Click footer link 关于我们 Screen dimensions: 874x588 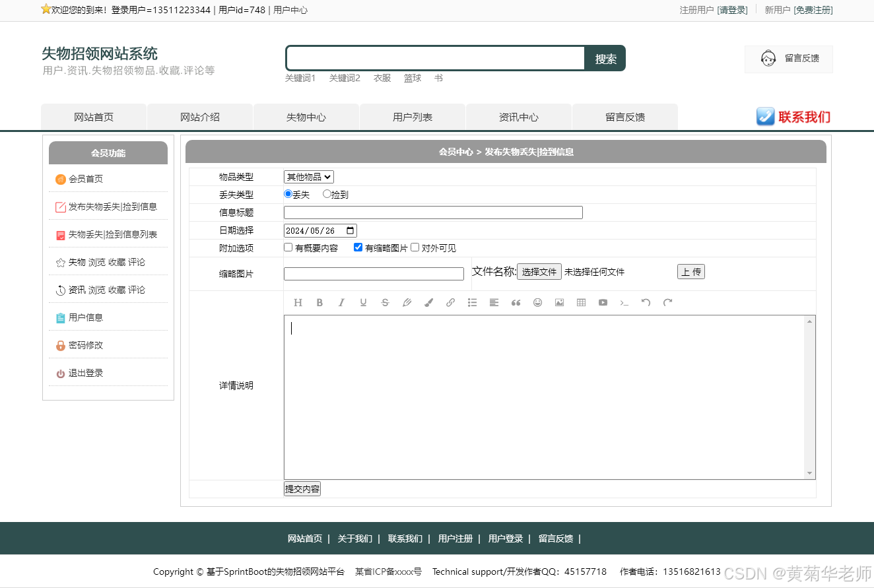[x=355, y=539]
